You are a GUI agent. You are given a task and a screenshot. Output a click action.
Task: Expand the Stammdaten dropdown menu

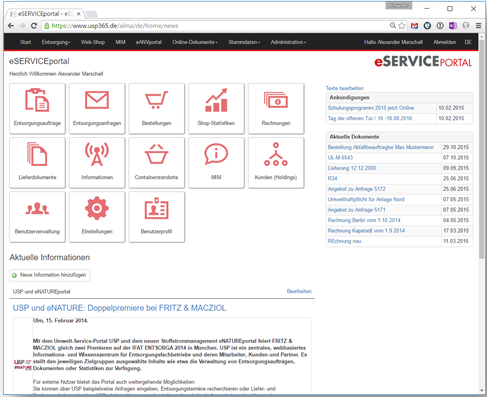pyautogui.click(x=244, y=42)
